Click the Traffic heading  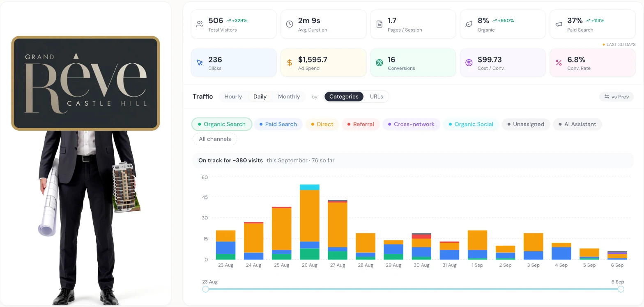[x=203, y=97]
